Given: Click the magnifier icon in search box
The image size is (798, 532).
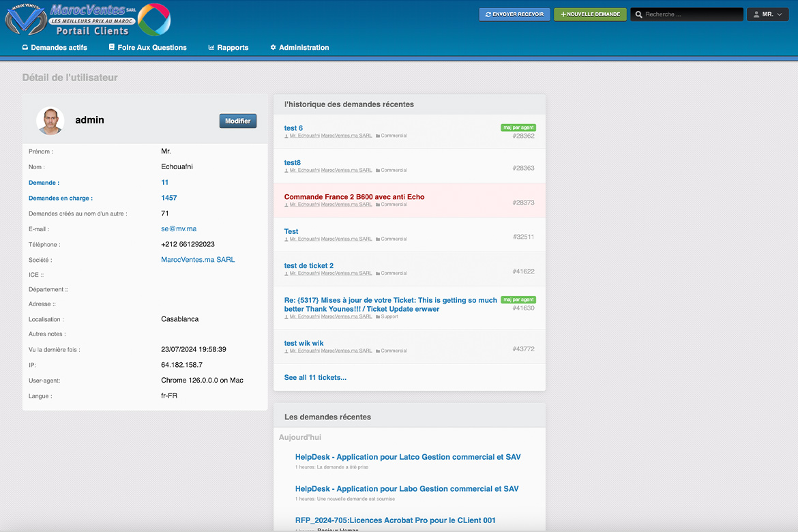Looking at the screenshot, I should click(x=638, y=14).
